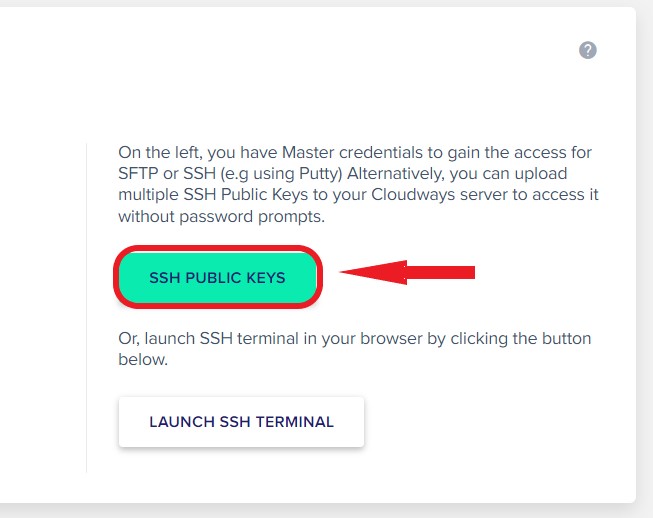Click the vertical divider line left of text
The height and width of the screenshot is (518, 653).
click(87, 308)
